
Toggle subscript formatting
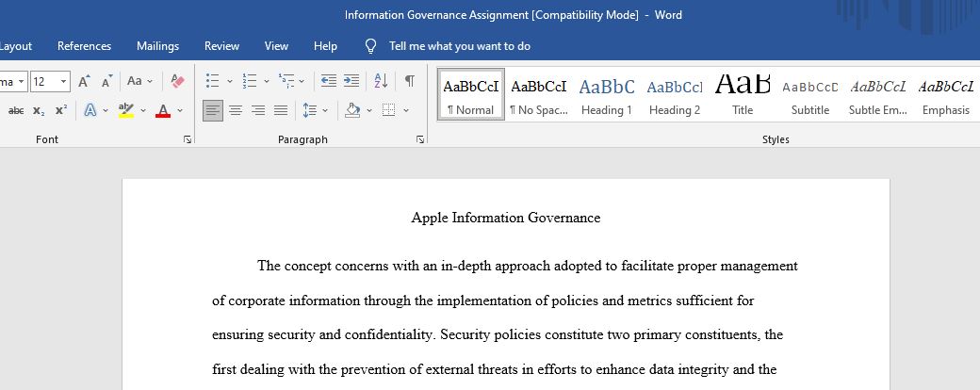39,110
